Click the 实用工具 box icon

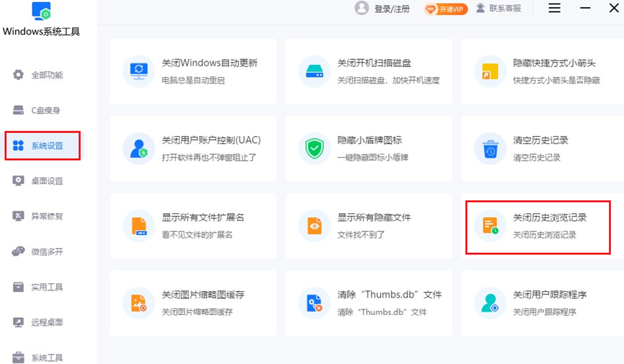tap(18, 287)
